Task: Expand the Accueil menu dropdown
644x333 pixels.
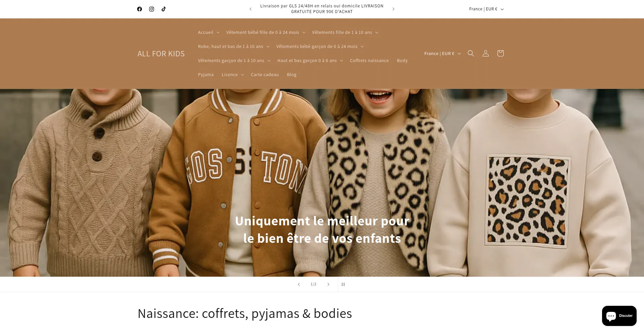Action: (209, 33)
